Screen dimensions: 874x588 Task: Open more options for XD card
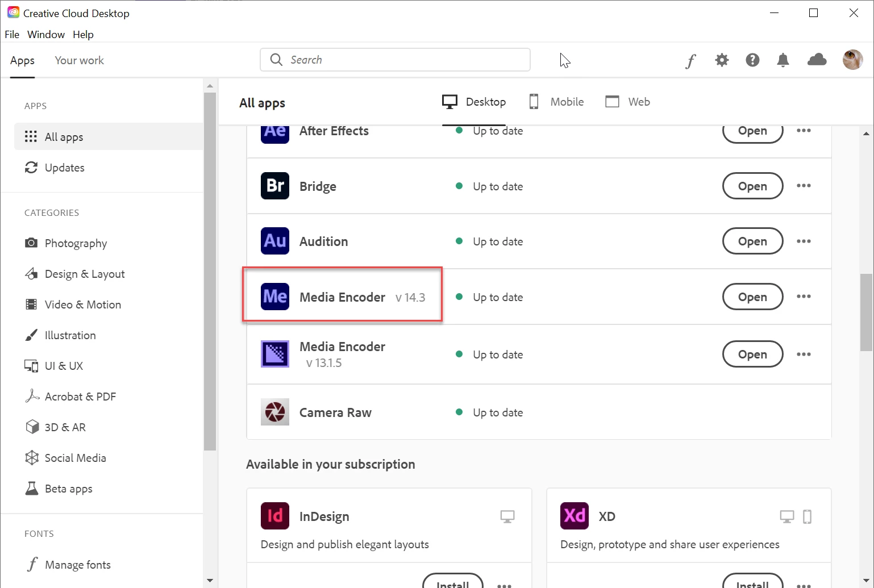point(804,585)
